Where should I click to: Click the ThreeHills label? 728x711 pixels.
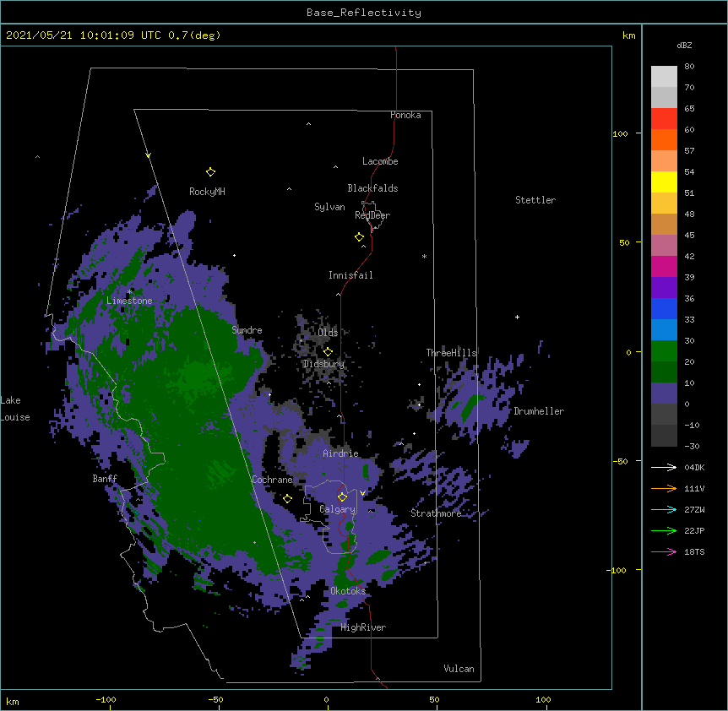451,353
